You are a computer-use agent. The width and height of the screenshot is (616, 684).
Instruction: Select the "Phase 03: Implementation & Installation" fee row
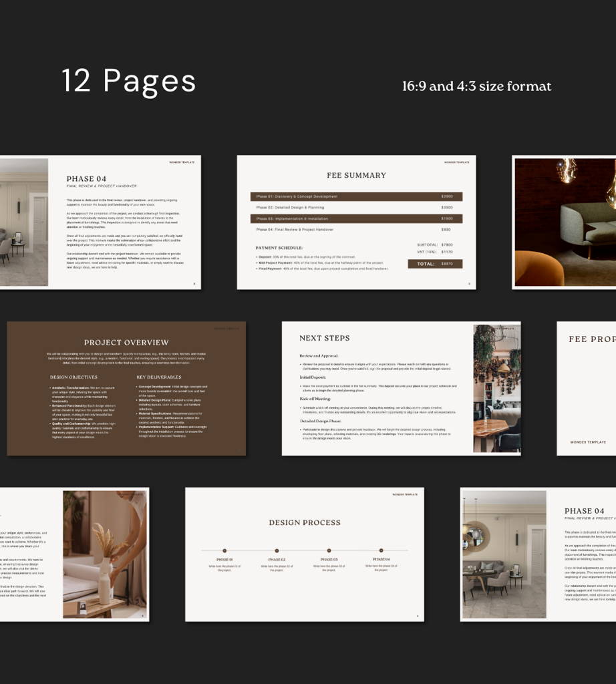(356, 218)
